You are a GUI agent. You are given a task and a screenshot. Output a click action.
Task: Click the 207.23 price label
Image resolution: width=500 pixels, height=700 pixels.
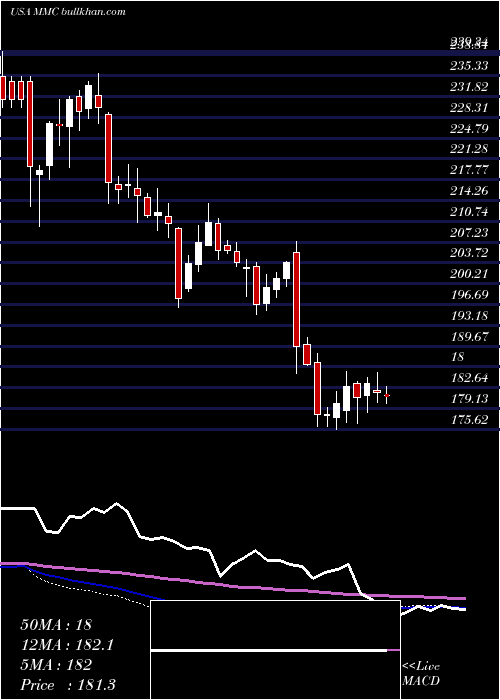point(469,233)
